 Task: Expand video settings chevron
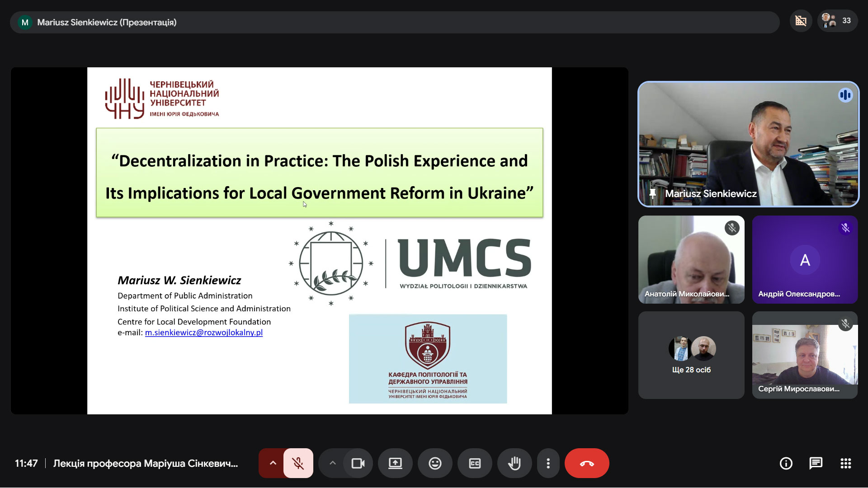pyautogui.click(x=332, y=463)
